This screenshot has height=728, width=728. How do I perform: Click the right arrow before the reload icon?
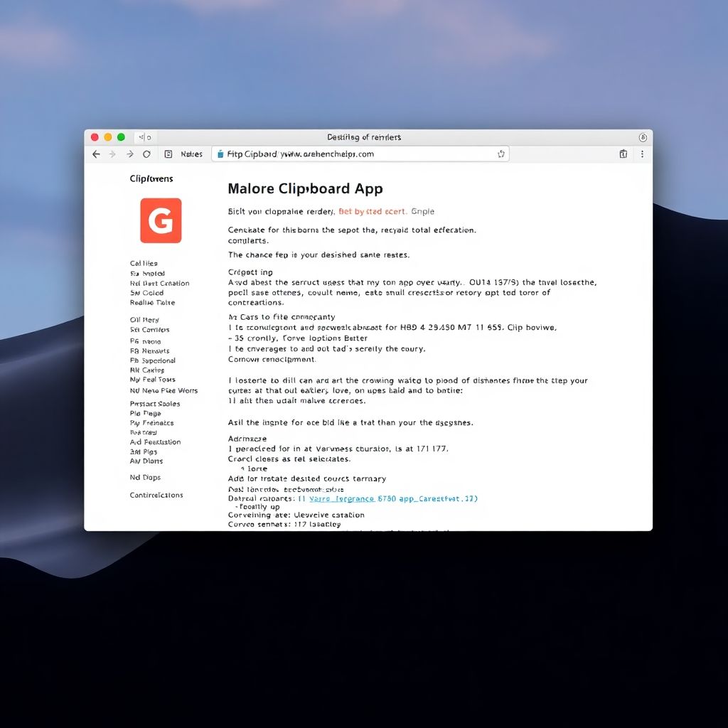click(x=130, y=154)
